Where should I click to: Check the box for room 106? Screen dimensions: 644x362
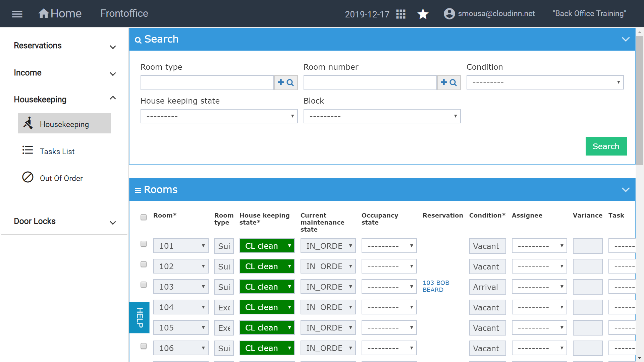point(144,346)
